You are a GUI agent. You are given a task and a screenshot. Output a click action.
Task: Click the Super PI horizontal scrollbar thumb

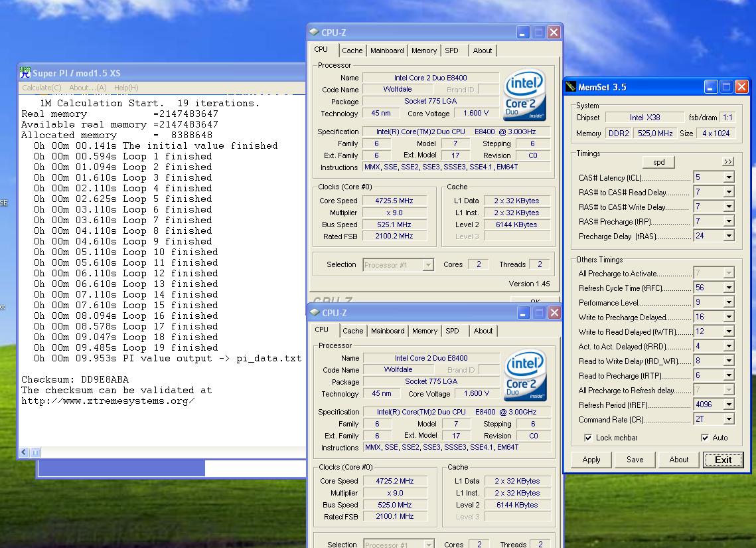click(35, 452)
